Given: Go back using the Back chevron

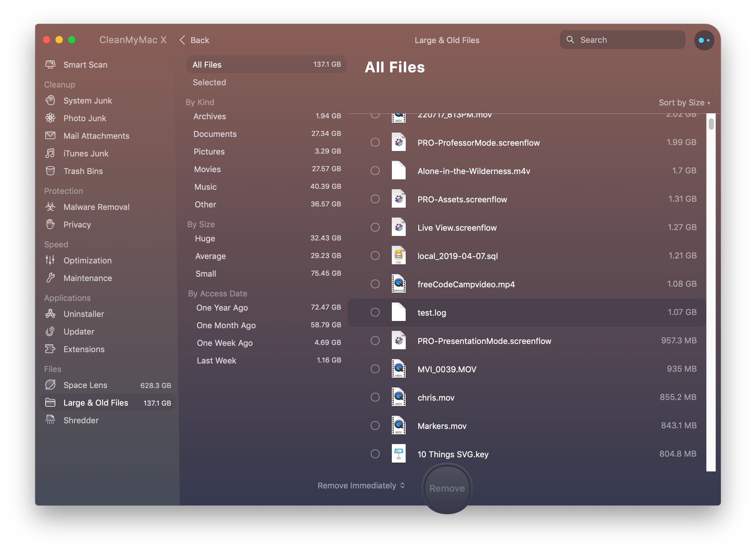Looking at the screenshot, I should coord(182,40).
